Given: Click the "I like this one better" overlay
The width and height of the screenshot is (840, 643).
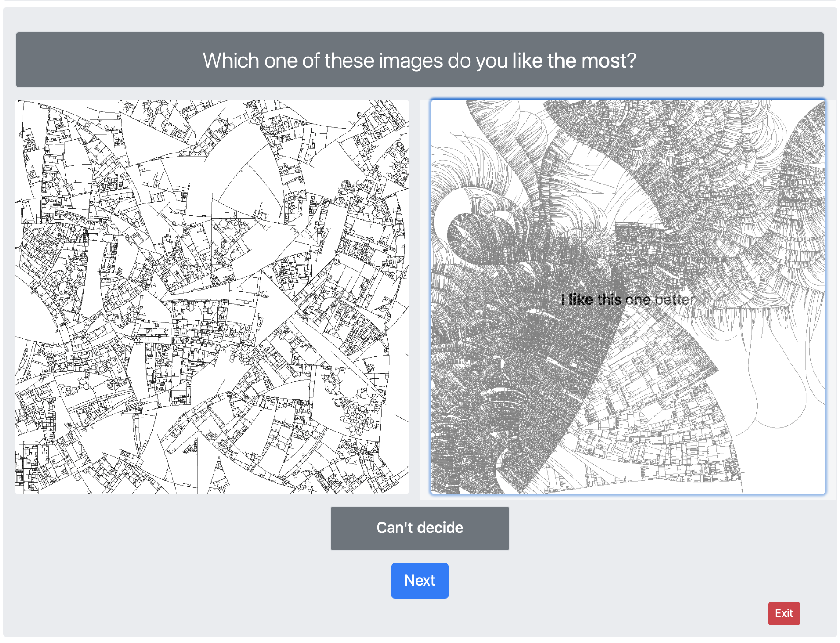Looking at the screenshot, I should coord(628,299).
